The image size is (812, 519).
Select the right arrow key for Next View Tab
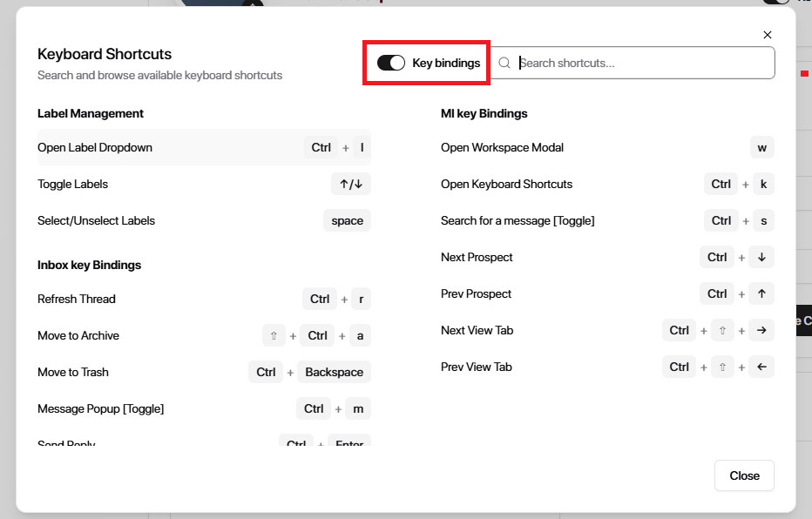(x=761, y=330)
